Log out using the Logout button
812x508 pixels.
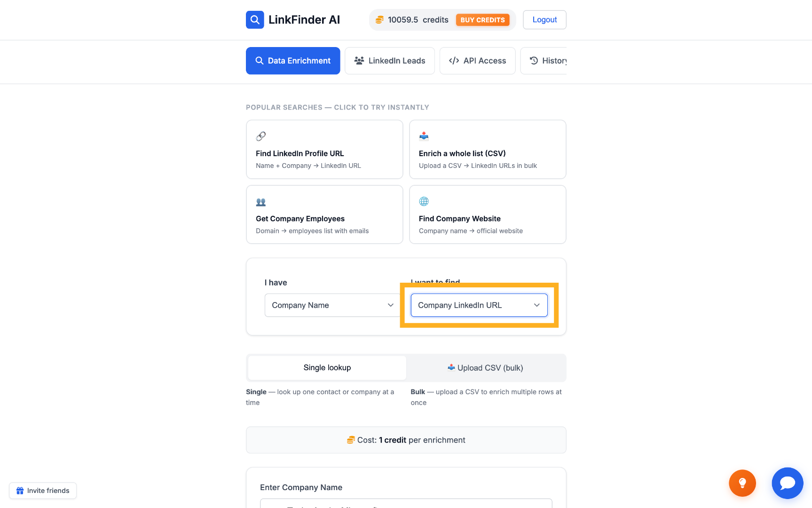[544, 20]
